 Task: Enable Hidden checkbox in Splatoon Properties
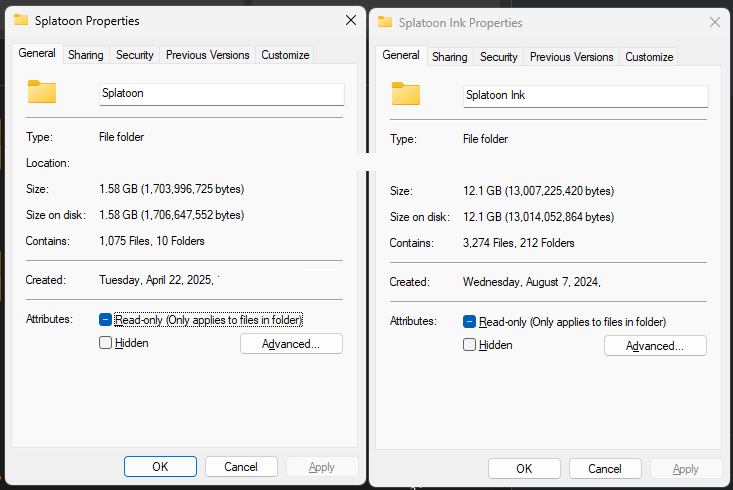click(x=105, y=343)
